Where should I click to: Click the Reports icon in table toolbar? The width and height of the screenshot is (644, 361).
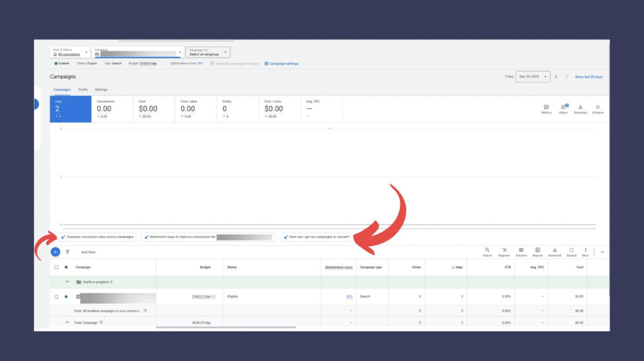pos(538,252)
